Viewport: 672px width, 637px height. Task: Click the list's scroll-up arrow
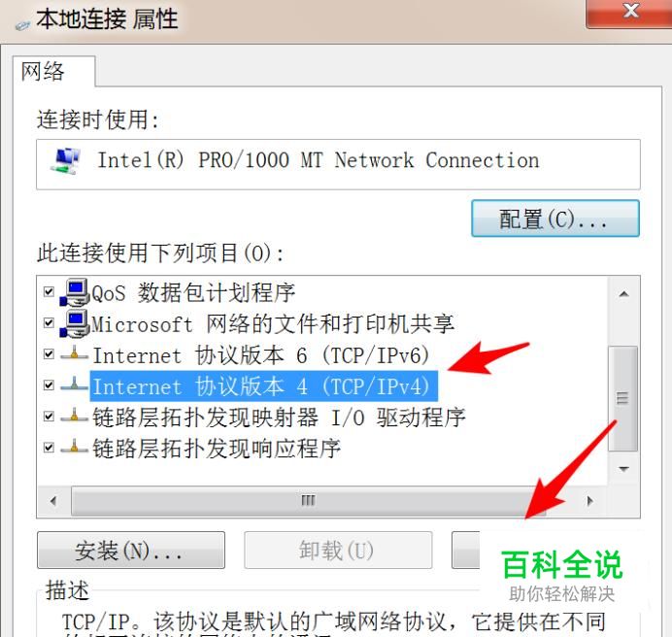click(x=624, y=294)
